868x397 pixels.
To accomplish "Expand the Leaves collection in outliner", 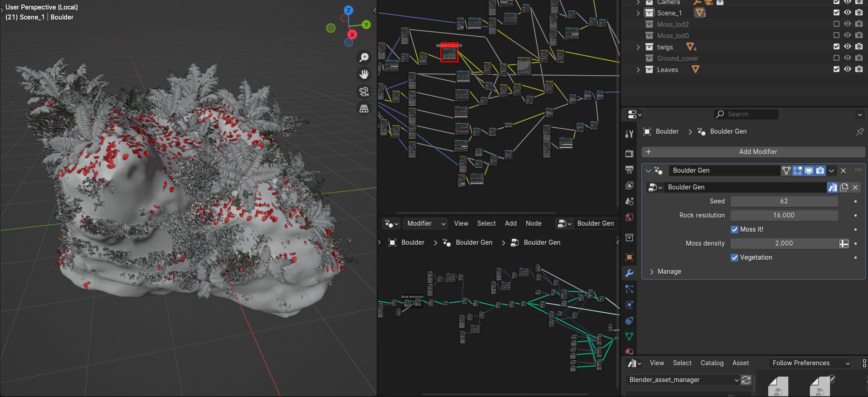I will [638, 70].
